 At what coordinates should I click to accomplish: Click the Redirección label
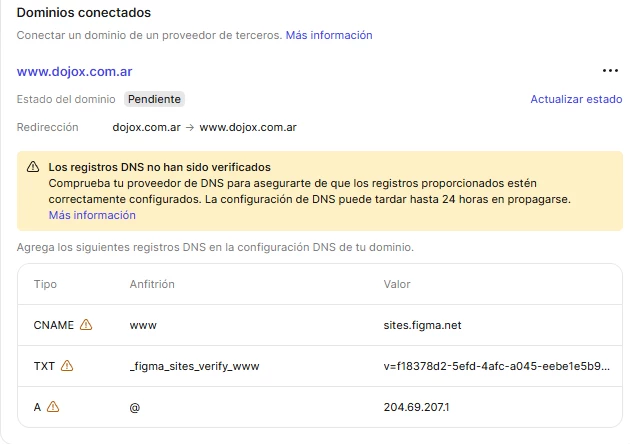(47, 127)
